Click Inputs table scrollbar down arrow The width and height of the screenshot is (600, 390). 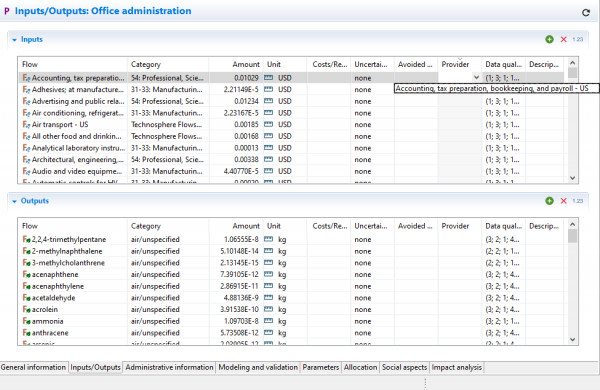click(572, 178)
